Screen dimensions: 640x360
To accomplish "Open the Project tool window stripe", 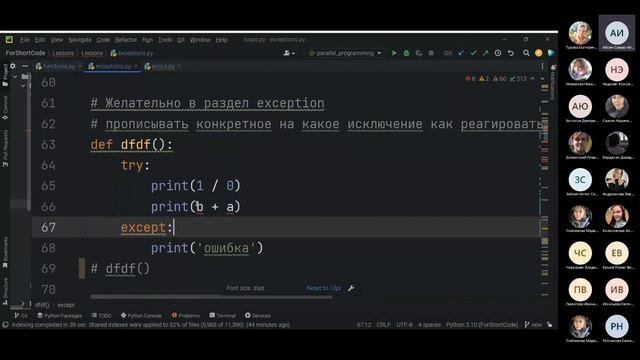I will 5,75.
